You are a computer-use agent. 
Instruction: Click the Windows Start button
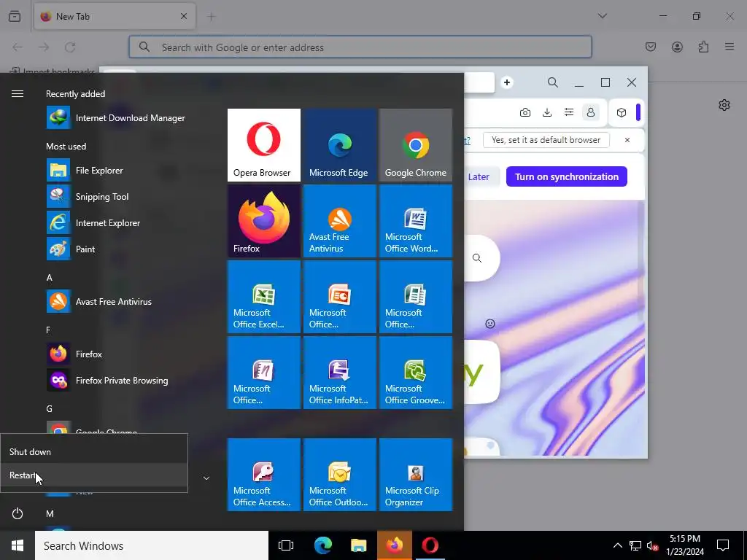18,545
